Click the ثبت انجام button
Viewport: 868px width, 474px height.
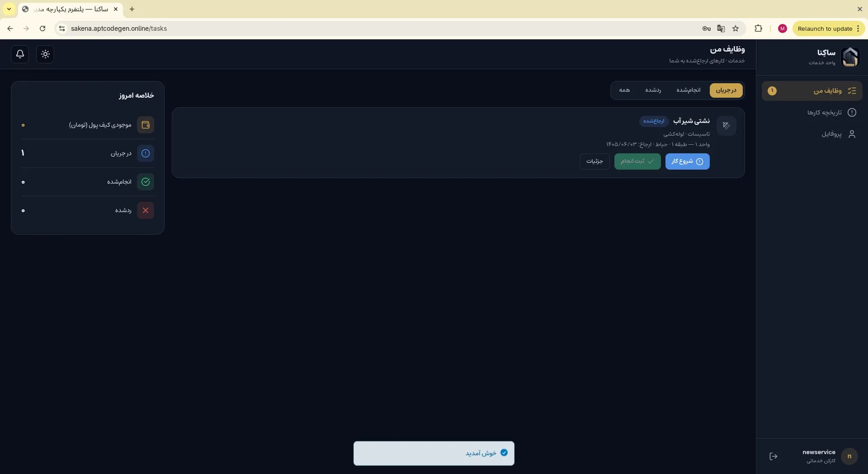[x=637, y=161]
